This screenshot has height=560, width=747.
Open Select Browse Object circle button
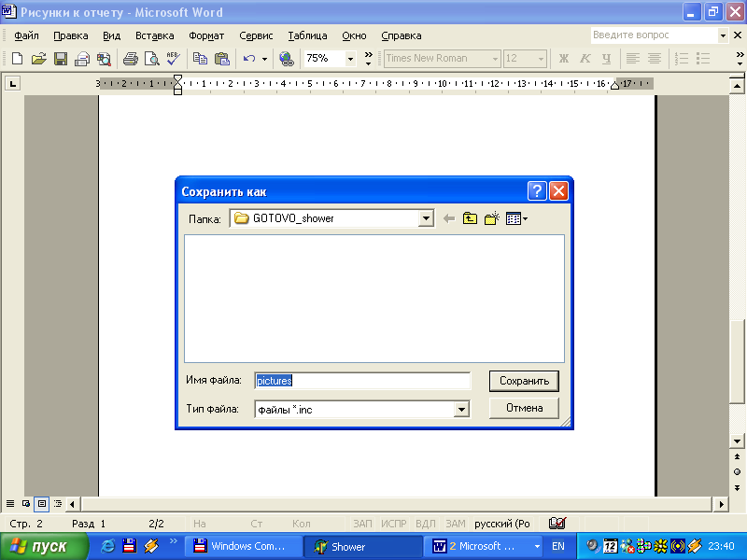tap(737, 472)
